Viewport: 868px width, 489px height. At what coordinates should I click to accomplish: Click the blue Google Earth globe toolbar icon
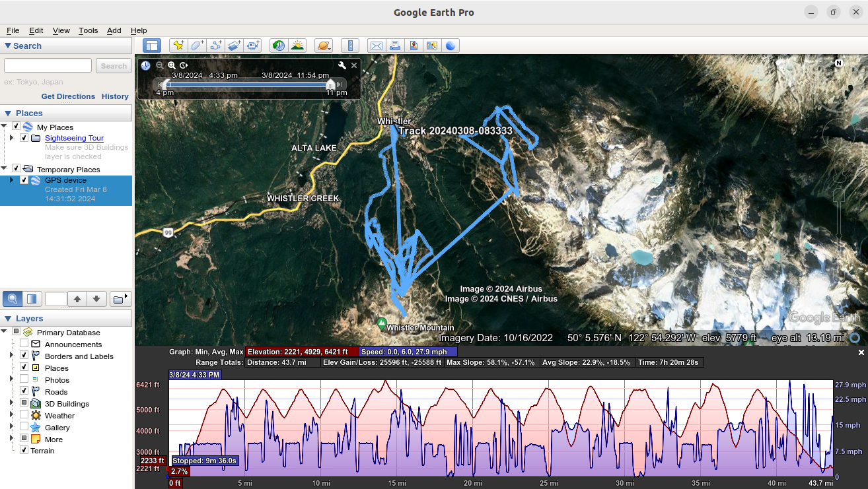(x=451, y=46)
